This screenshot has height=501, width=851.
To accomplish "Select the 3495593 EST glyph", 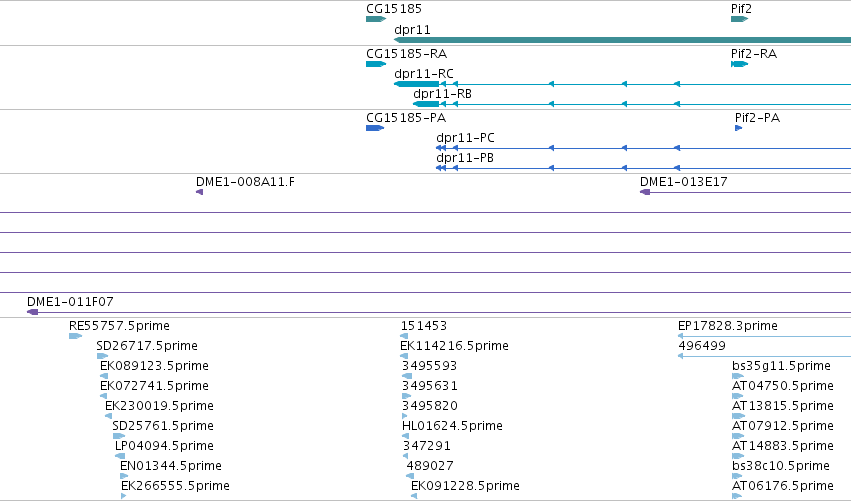I will tap(407, 376).
